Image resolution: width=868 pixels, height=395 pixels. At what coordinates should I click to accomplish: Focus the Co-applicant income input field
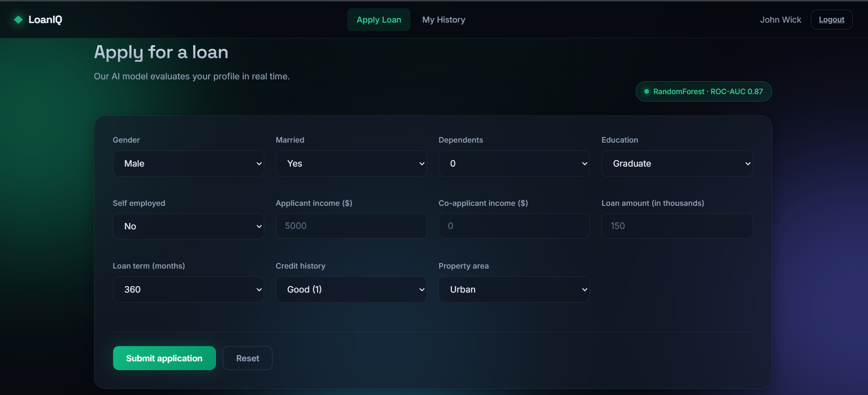coord(514,226)
